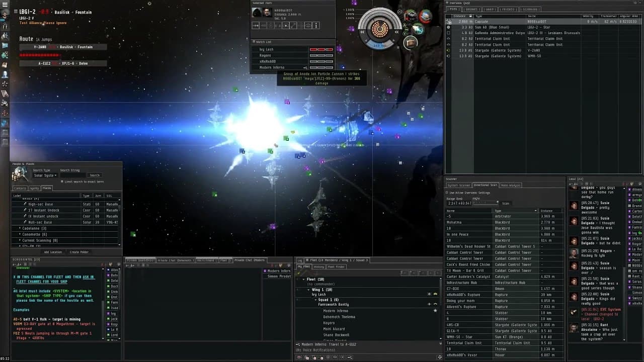Switch Overview to the WARP tab
Image resolution: width=644 pixels, height=362 pixels.
pos(490,9)
